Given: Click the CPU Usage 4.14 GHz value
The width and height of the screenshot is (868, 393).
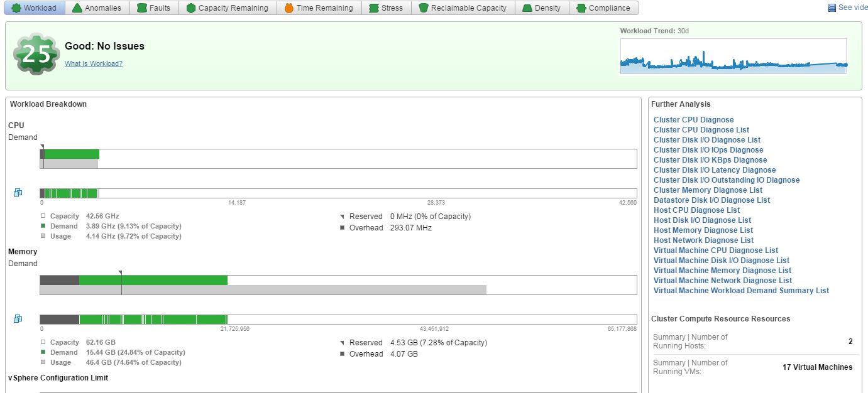Looking at the screenshot, I should tap(133, 236).
